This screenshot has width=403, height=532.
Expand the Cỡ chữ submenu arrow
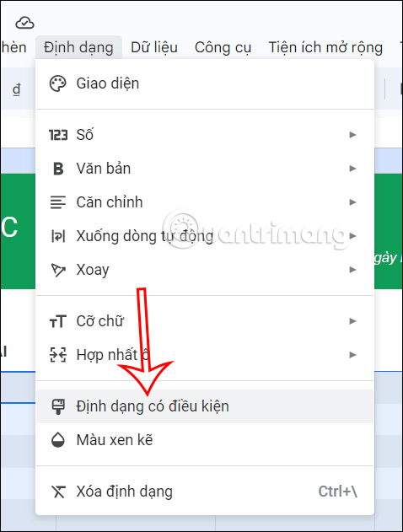(352, 321)
